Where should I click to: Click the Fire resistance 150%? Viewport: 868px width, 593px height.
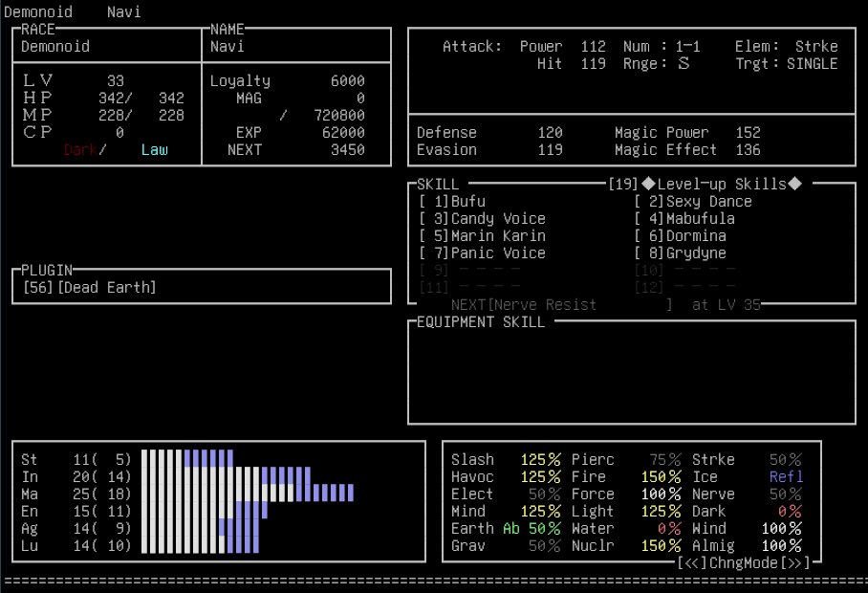[661, 476]
